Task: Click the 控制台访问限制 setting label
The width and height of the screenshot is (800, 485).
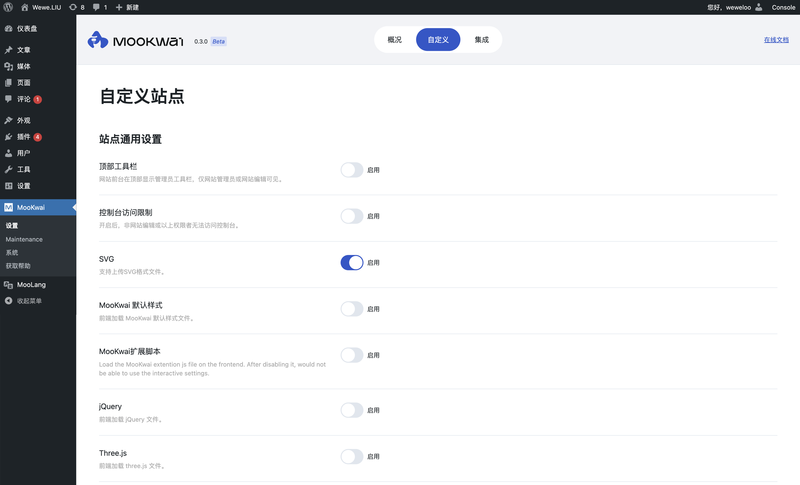Action: click(x=126, y=212)
